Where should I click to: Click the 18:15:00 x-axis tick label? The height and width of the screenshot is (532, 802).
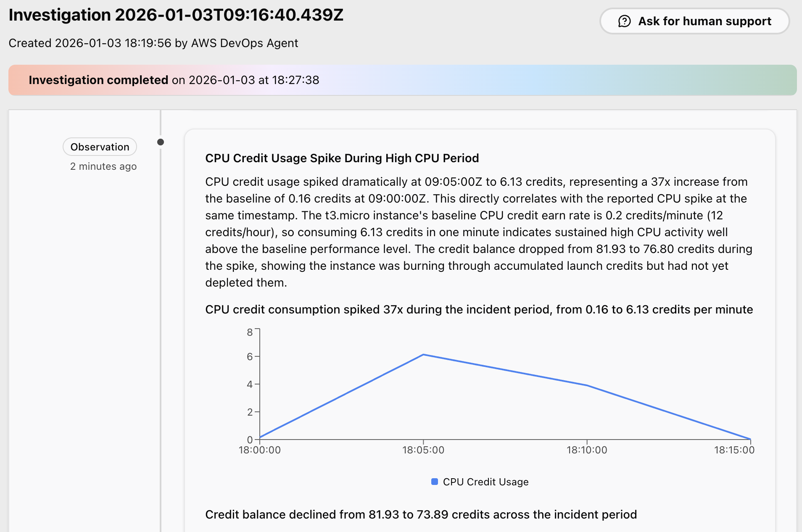point(734,450)
